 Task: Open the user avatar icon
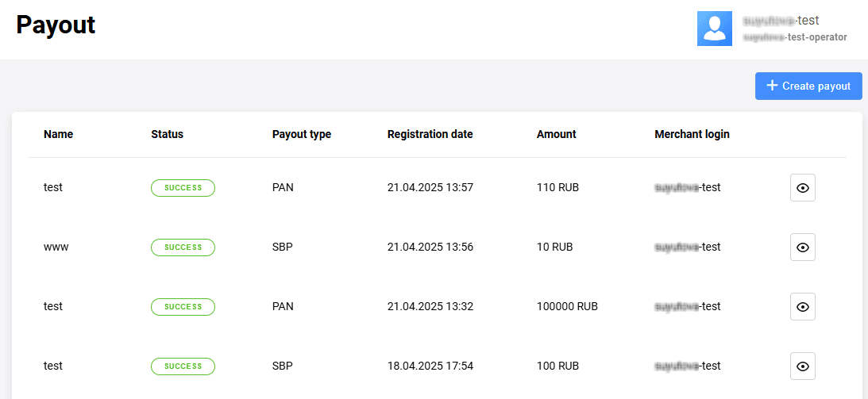coord(715,29)
